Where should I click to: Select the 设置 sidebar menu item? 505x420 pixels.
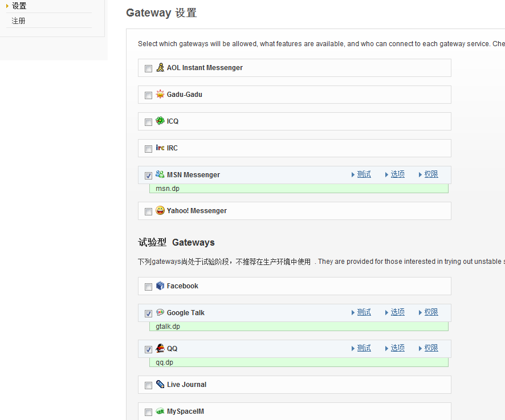(x=19, y=6)
